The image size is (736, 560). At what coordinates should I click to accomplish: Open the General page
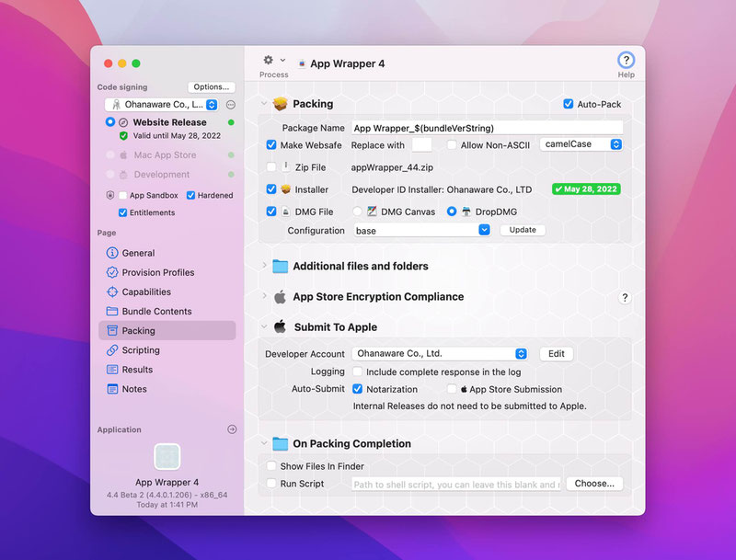[x=167, y=253]
